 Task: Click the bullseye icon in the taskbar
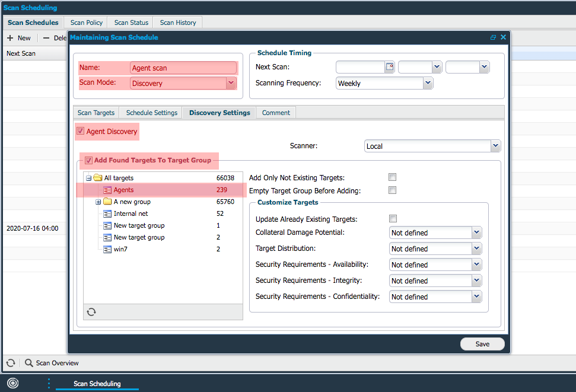[x=12, y=383]
